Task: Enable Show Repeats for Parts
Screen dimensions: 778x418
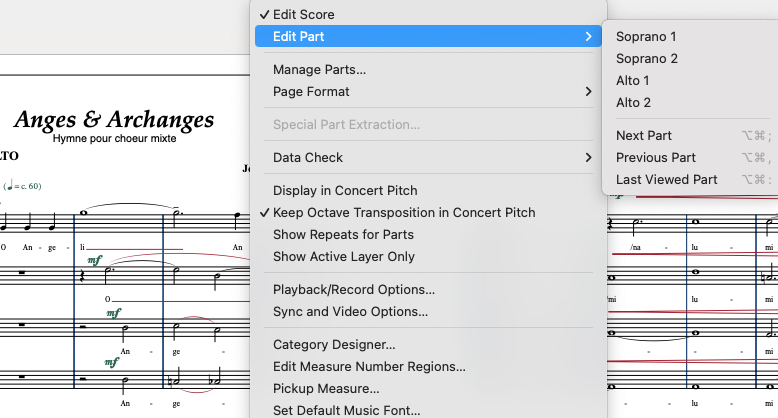Action: tap(343, 235)
